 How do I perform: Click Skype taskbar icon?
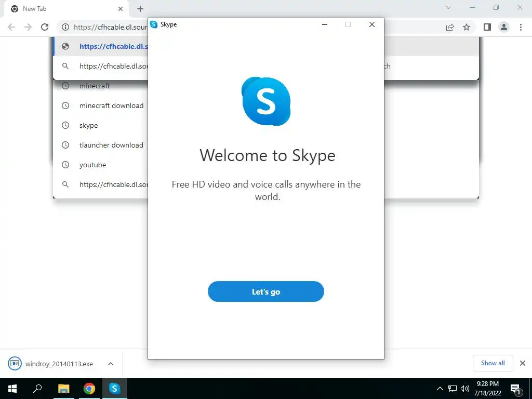coord(114,389)
